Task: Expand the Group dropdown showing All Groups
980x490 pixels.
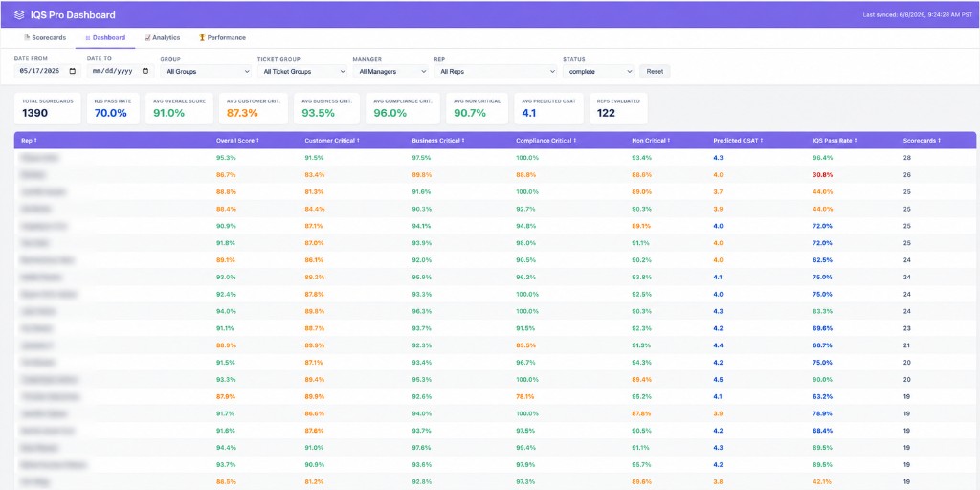Action: (x=206, y=71)
